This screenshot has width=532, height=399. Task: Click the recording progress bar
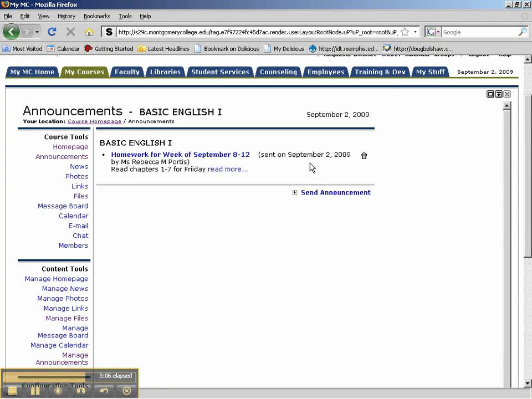click(54, 377)
